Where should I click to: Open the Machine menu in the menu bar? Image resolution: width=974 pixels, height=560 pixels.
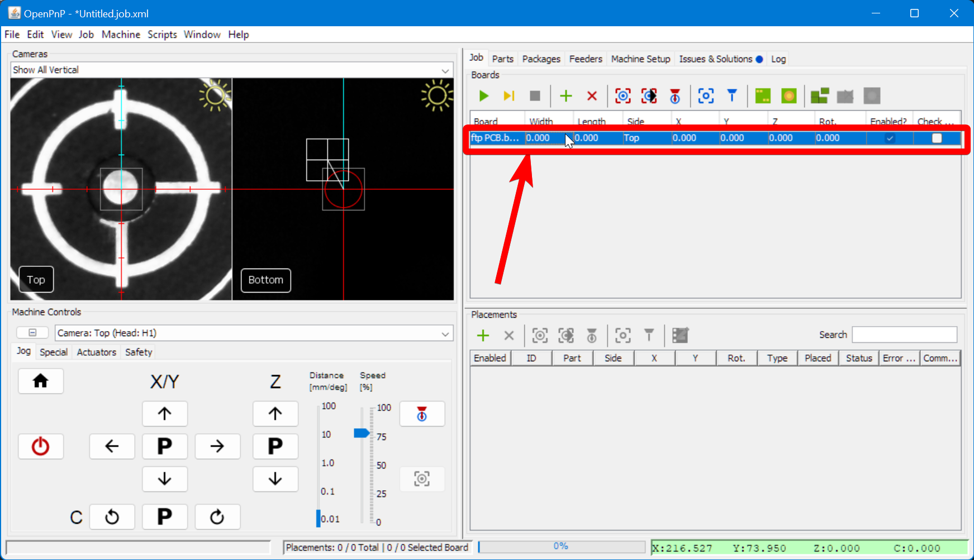(x=121, y=34)
